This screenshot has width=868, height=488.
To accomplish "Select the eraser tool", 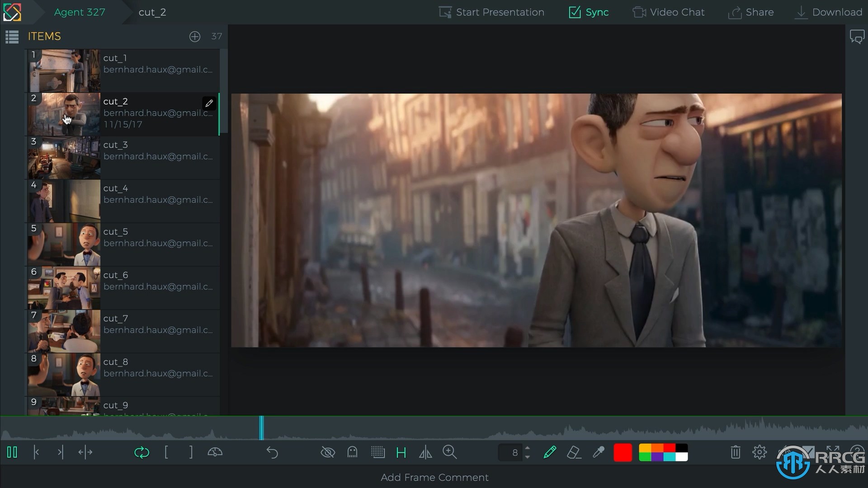I will [x=574, y=452].
